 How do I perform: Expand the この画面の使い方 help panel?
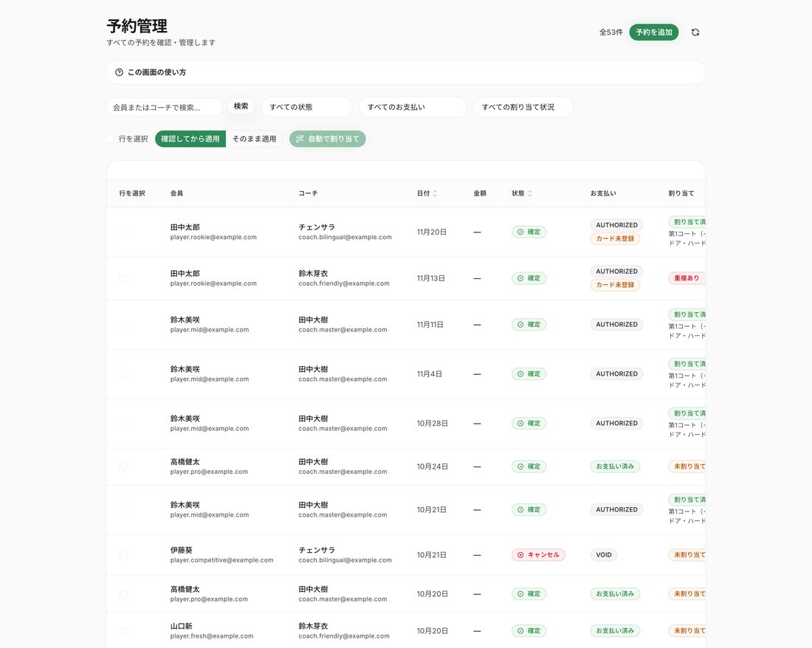406,72
